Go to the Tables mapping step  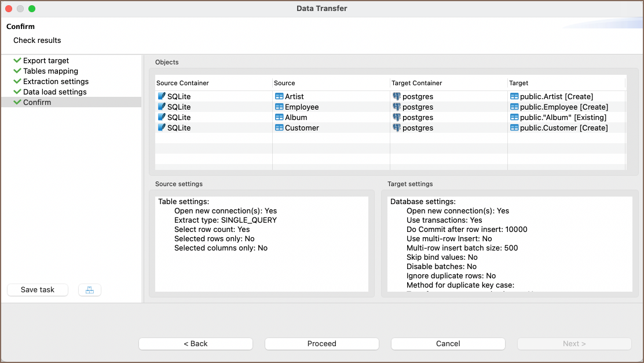point(50,71)
